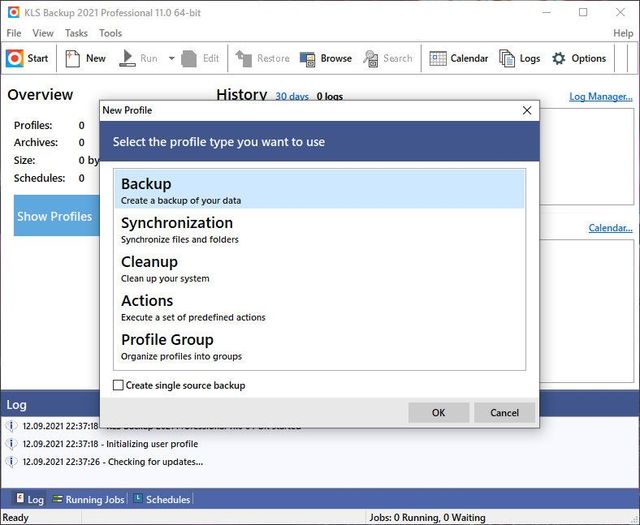Switch to the Log tab

(29, 499)
